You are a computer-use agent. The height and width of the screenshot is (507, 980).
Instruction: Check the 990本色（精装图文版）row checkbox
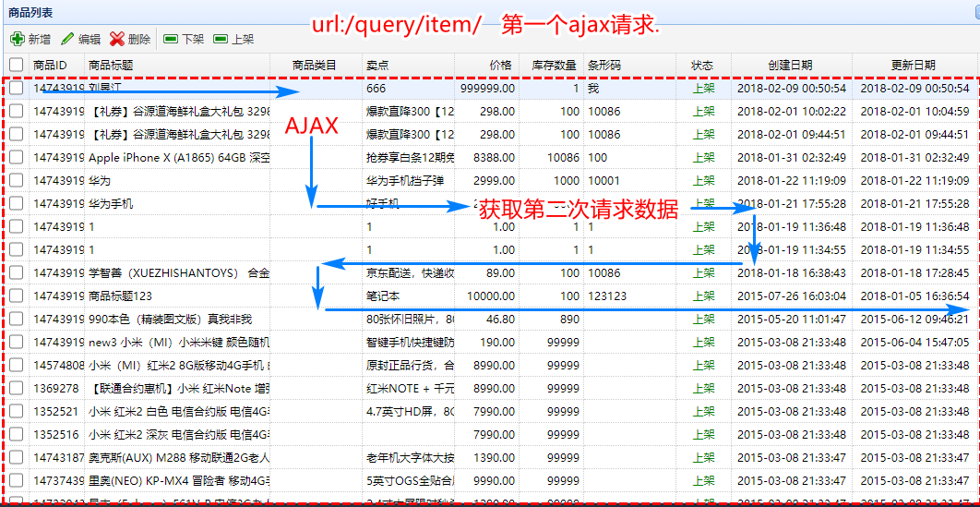pyautogui.click(x=17, y=319)
